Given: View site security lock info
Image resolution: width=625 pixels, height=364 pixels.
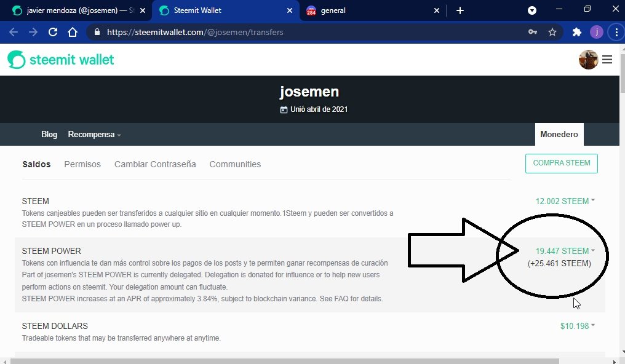Looking at the screenshot, I should point(97,32).
